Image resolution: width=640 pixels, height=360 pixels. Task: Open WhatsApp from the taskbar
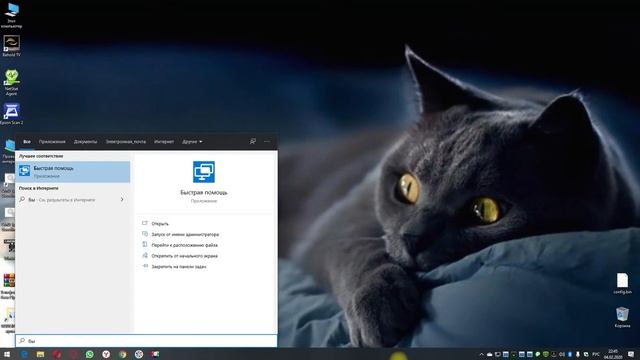pyautogui.click(x=90, y=354)
